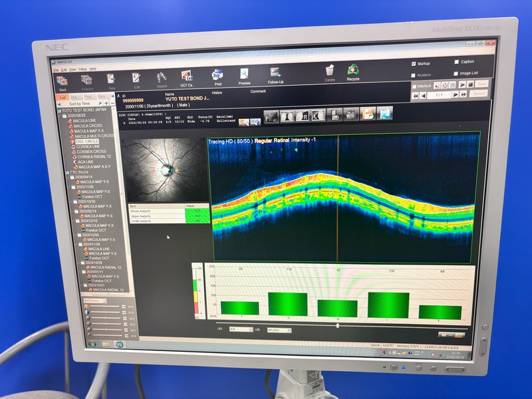Click the right arrow next to Sort by Time

(100, 103)
